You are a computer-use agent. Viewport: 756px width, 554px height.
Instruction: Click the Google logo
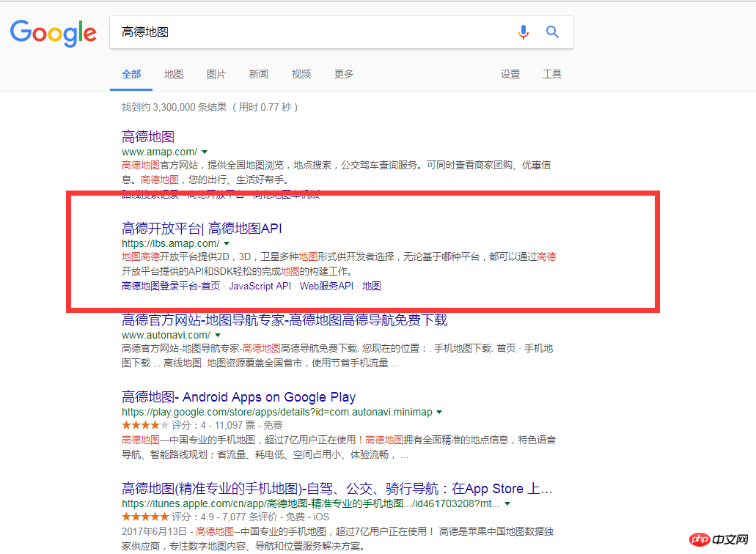[54, 33]
